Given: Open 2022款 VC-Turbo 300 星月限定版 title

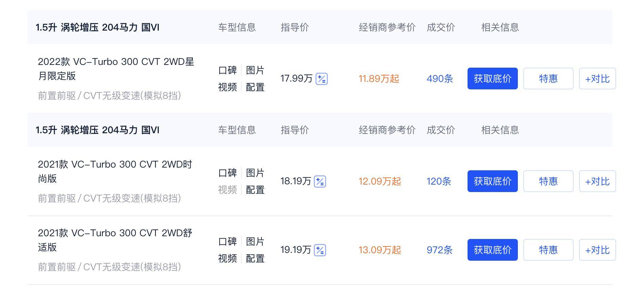Looking at the screenshot, I should click(116, 69).
